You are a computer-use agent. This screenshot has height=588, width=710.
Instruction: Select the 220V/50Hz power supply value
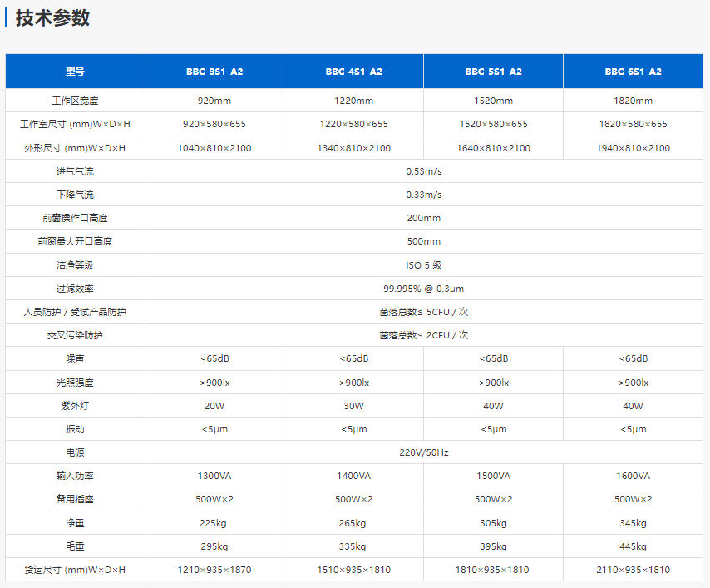(423, 452)
